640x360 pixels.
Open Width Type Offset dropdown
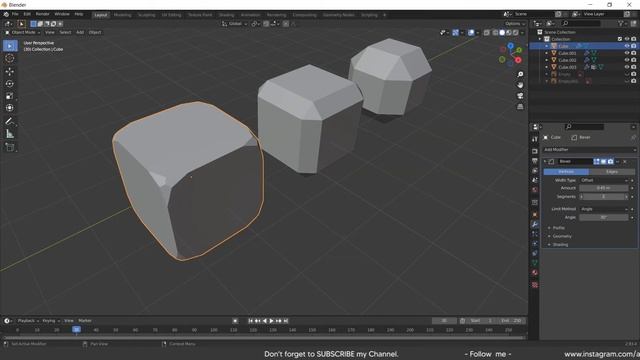click(x=604, y=180)
